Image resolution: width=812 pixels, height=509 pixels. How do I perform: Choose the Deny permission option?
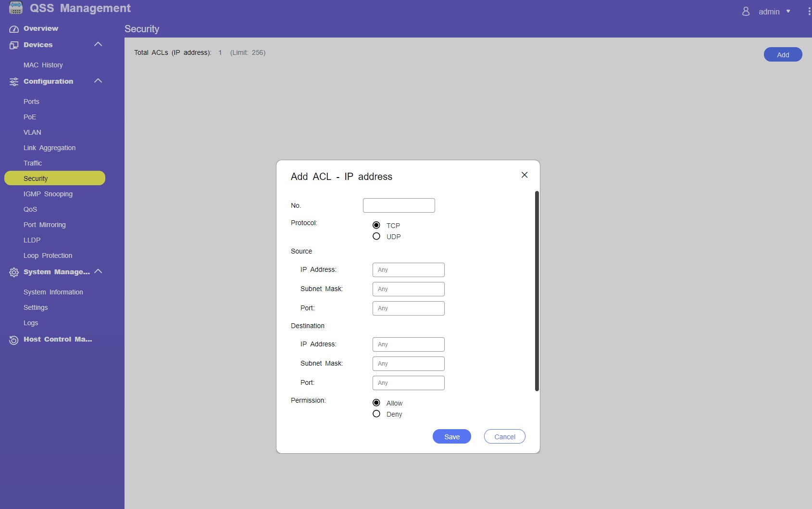click(376, 414)
